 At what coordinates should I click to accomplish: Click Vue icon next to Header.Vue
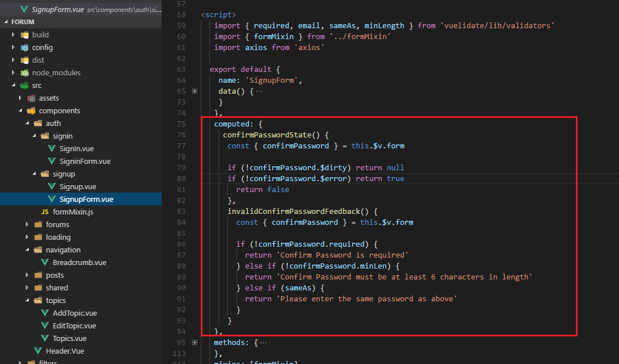pos(38,351)
